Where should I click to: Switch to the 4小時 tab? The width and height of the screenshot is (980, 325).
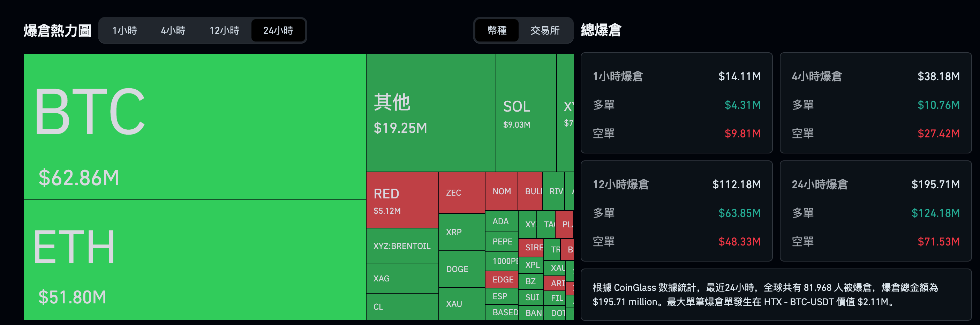pos(173,30)
